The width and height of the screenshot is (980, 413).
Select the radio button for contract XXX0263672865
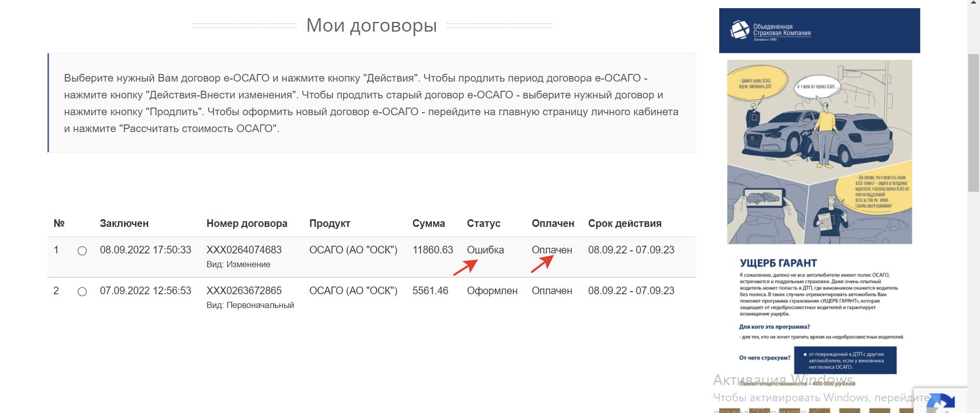pyautogui.click(x=82, y=292)
